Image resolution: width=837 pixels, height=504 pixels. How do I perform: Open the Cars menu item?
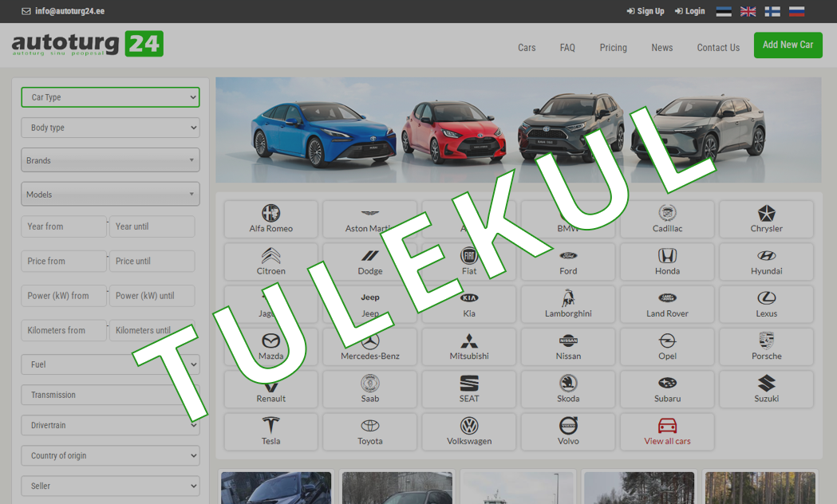click(x=527, y=48)
